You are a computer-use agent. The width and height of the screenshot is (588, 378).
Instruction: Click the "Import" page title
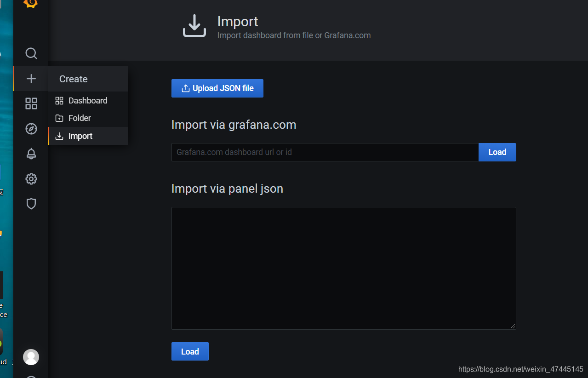tap(238, 21)
